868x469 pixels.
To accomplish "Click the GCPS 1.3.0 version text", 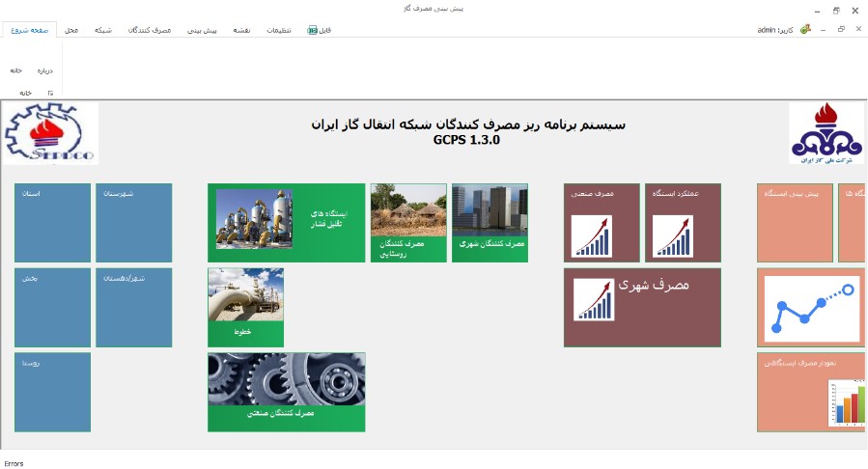I will pos(466,140).
